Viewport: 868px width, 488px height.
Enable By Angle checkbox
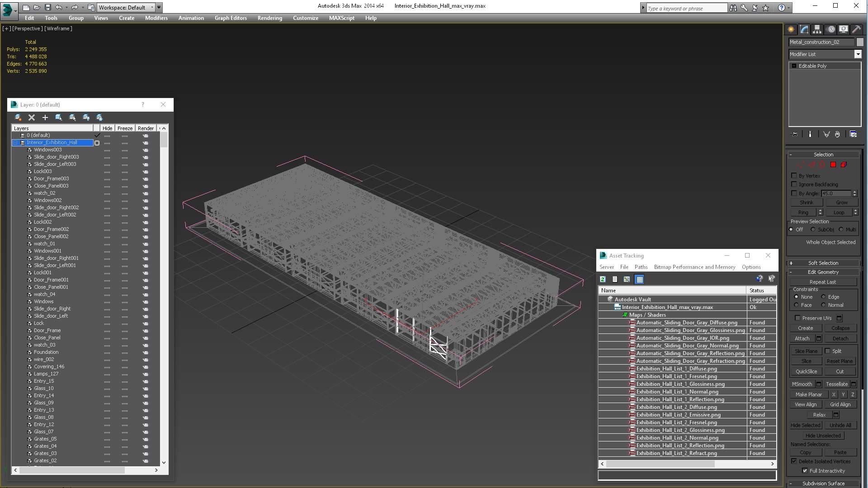click(794, 193)
